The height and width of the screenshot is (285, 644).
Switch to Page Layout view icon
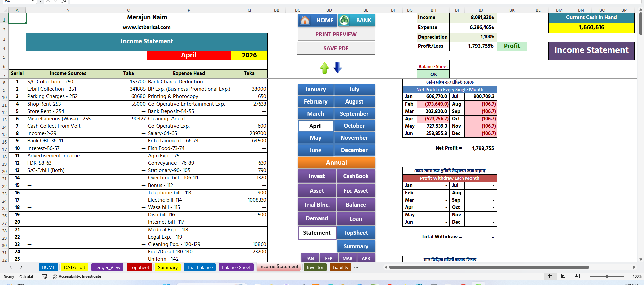point(564,276)
